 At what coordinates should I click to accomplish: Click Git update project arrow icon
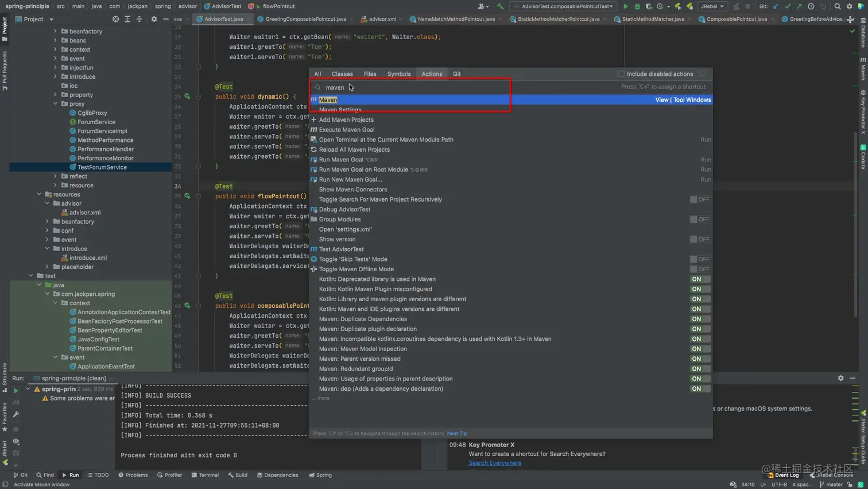[776, 6]
